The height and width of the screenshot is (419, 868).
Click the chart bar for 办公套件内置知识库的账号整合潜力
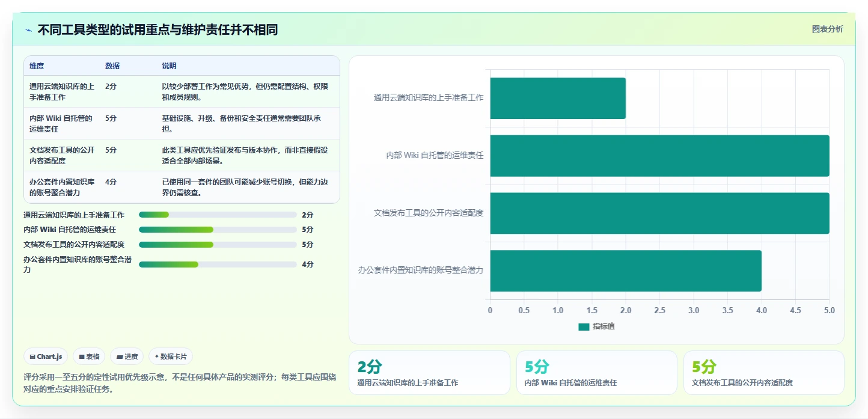coord(626,271)
